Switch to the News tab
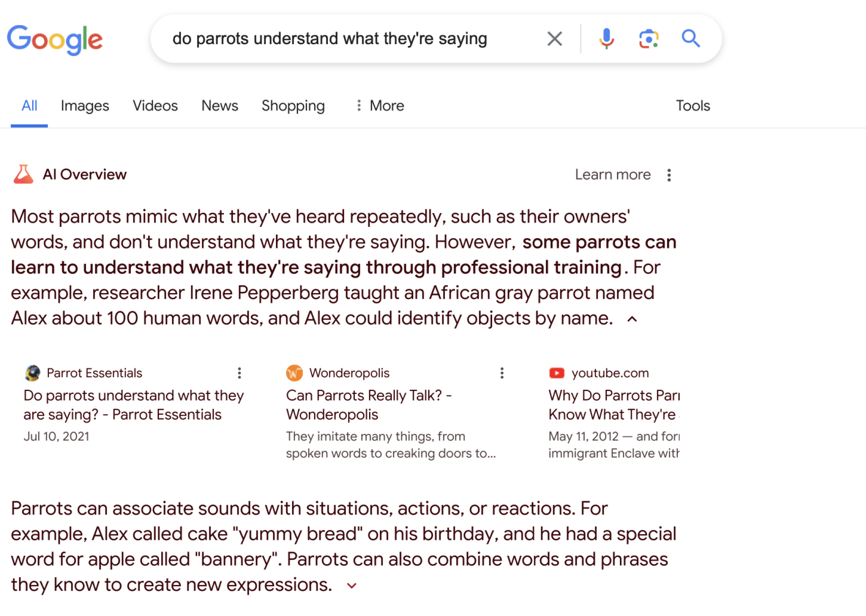 tap(219, 106)
